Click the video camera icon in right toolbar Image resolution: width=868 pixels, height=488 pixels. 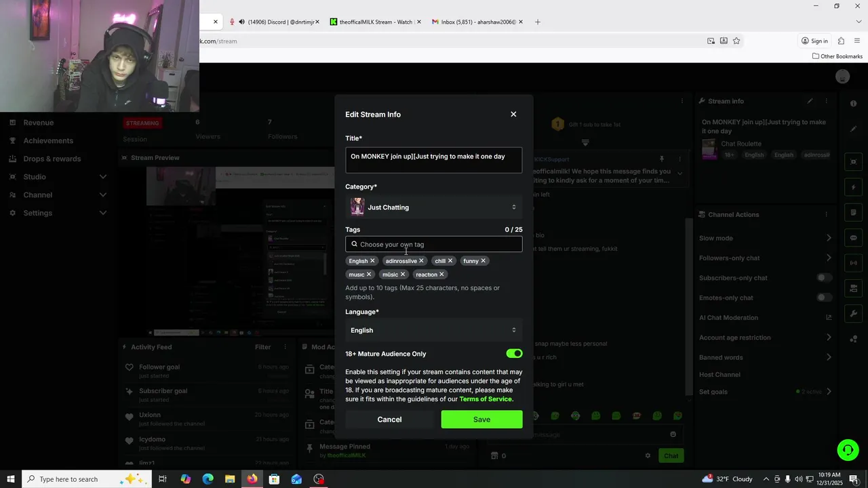point(854,162)
